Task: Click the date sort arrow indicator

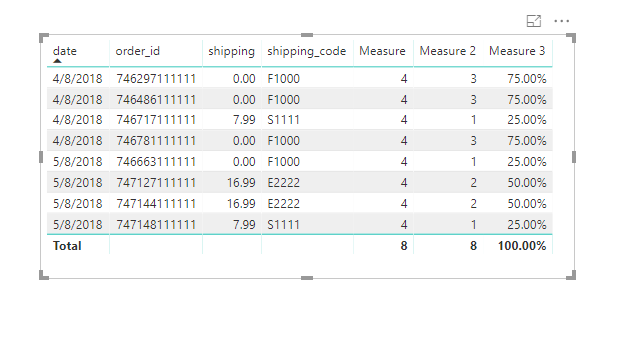Action: point(57,61)
